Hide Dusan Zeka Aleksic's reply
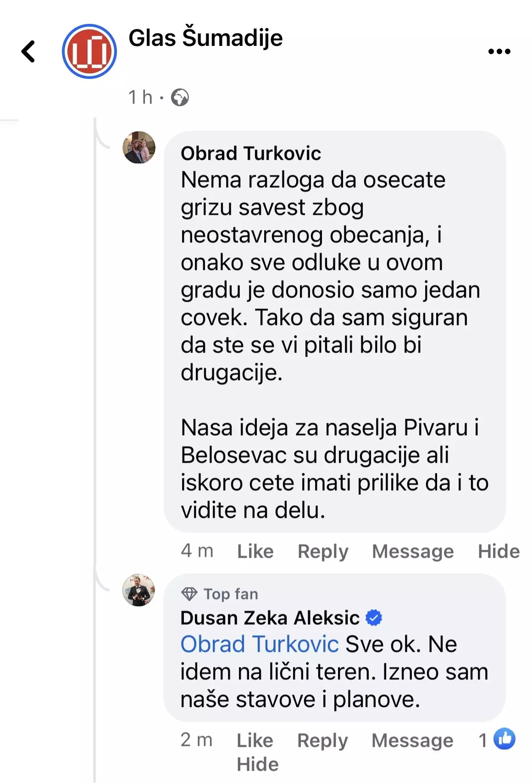This screenshot has height=784, width=532. (257, 764)
